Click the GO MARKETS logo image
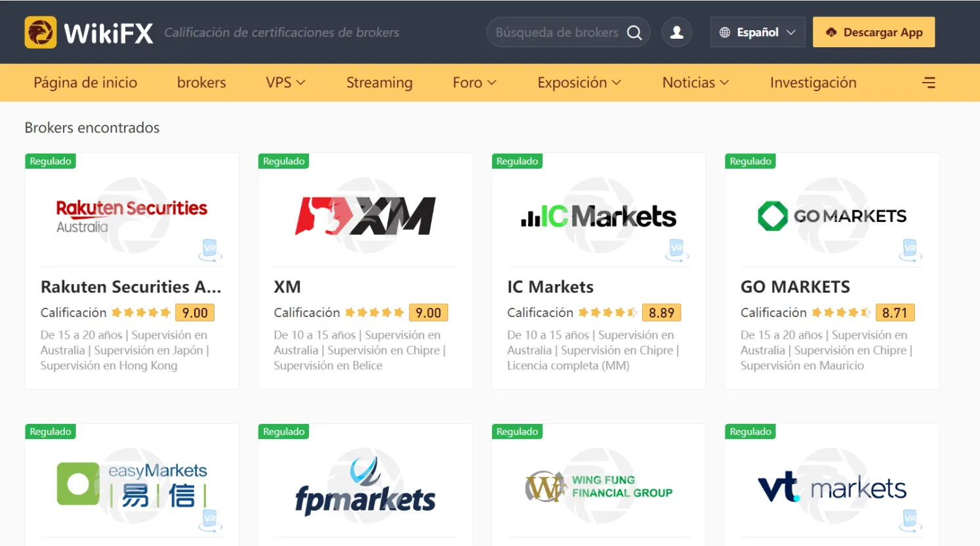Viewport: 980px width, 546px height. [832, 216]
